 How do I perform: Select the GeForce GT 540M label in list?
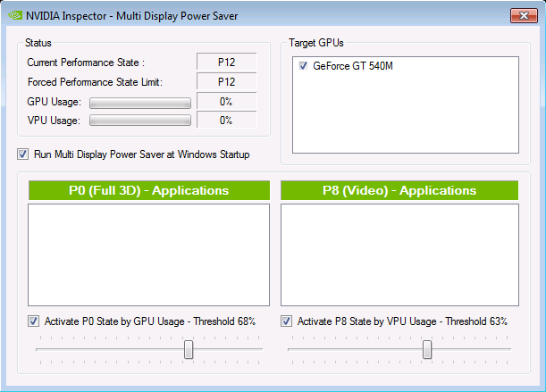tap(353, 66)
